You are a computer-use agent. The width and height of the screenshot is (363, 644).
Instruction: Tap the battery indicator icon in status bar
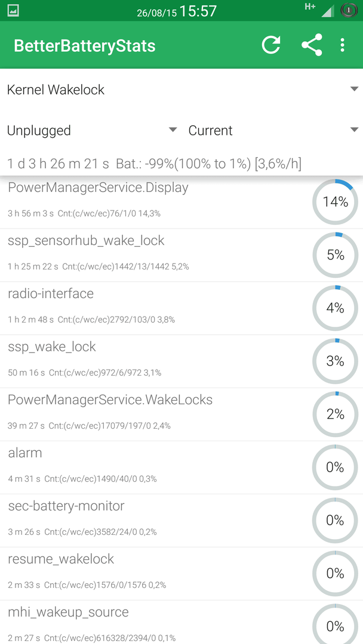pos(349,11)
